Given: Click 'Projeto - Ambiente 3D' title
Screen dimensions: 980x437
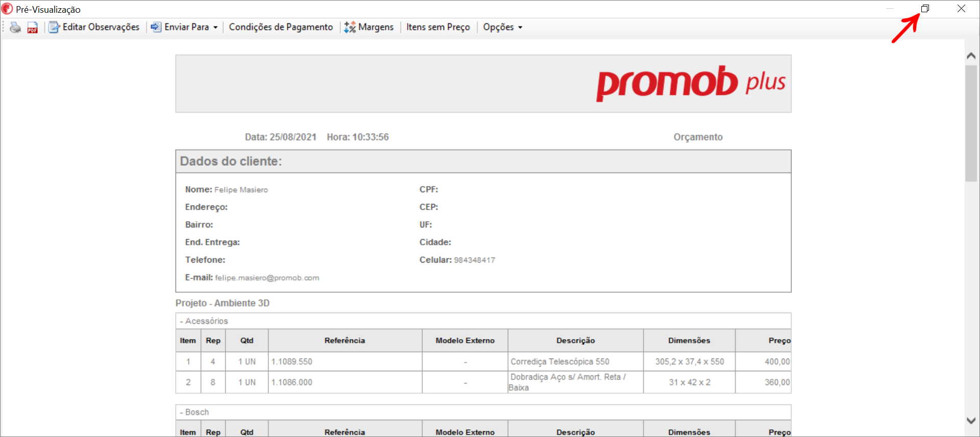Looking at the screenshot, I should click(x=223, y=303).
